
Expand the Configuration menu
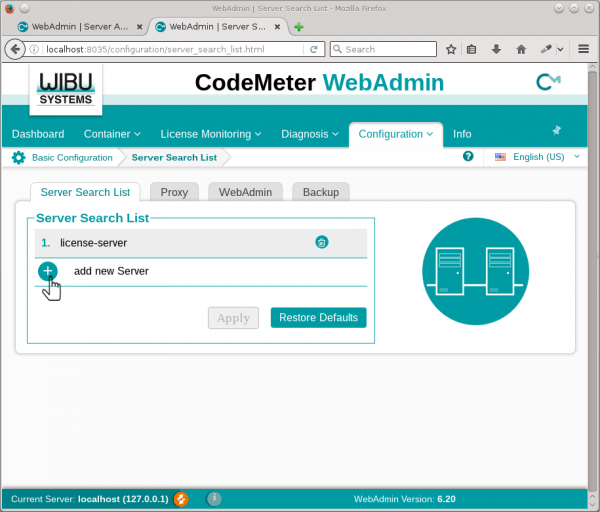point(396,134)
